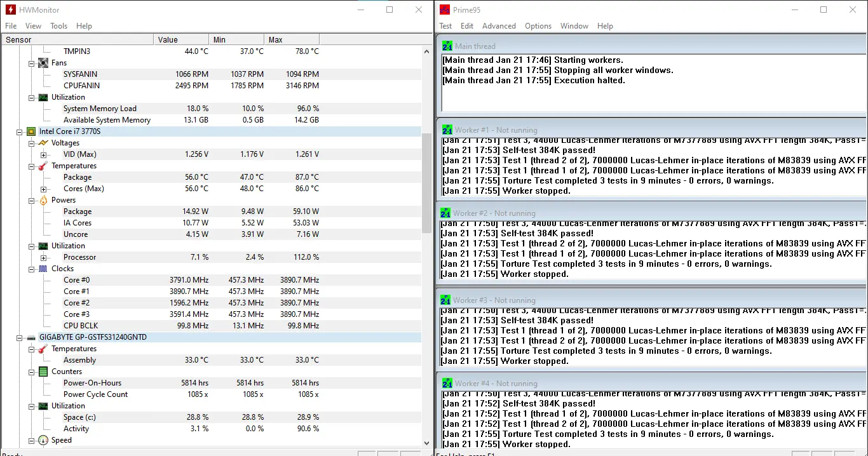Collapse the Counters node
Screen dimensions: 868x456
point(32,372)
